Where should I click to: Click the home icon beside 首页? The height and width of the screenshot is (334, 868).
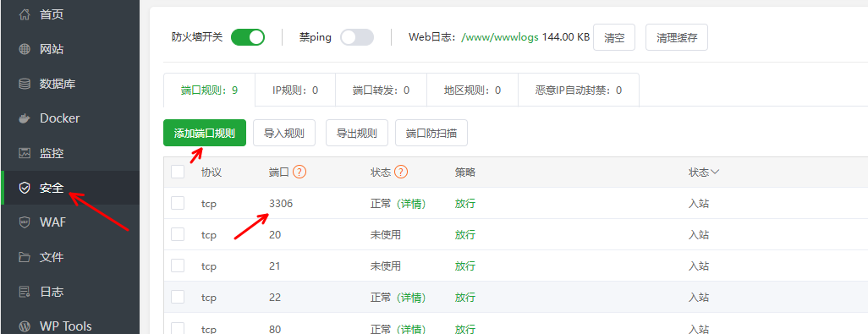click(x=25, y=14)
